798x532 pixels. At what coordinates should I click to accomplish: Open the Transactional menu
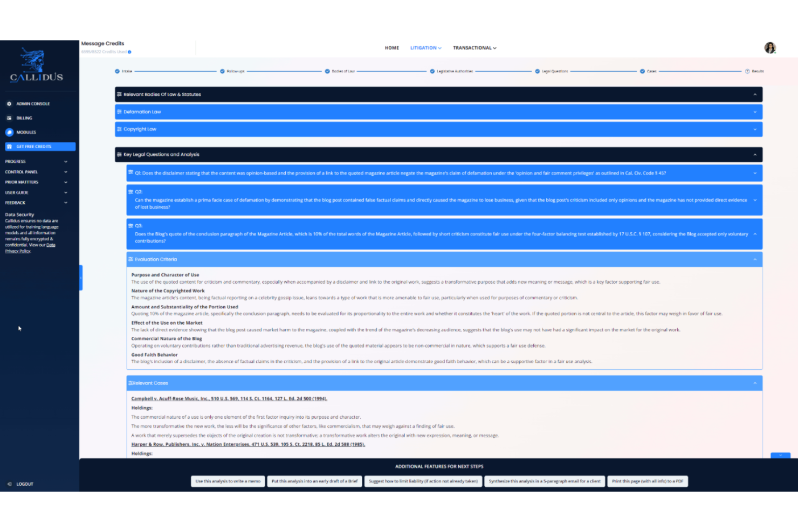tap(474, 47)
